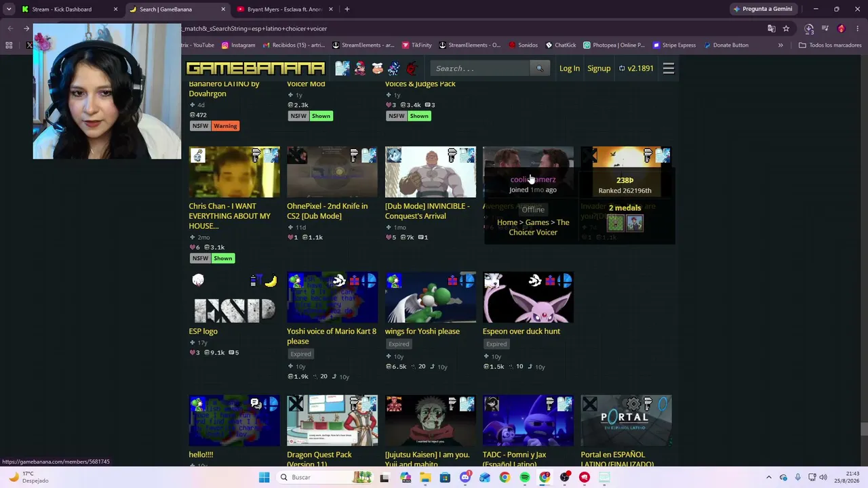The image size is (868, 488).
Task: Open File Explorer from taskbar
Action: point(425,477)
